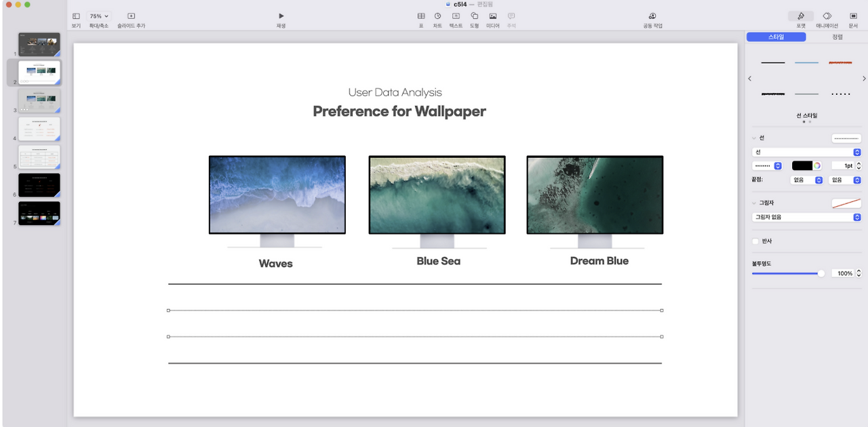Viewport: 868px width, 427px height.
Task: Apply the thick rough black line style preset
Action: click(x=772, y=94)
